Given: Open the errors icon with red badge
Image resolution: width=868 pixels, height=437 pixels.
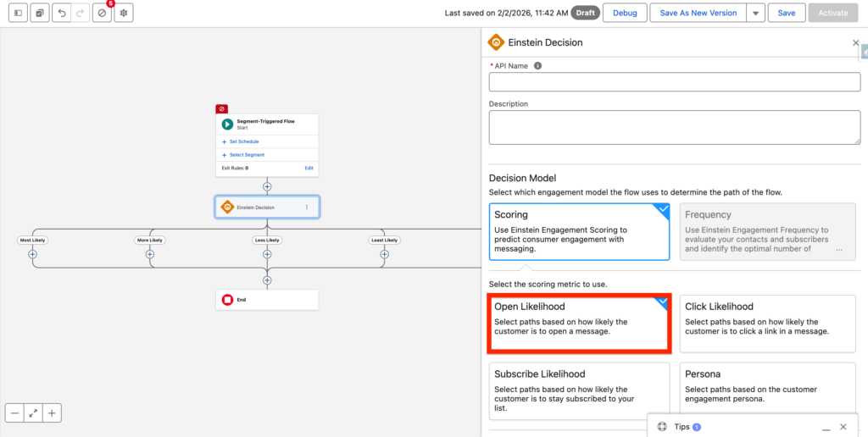Looking at the screenshot, I should click(x=102, y=14).
